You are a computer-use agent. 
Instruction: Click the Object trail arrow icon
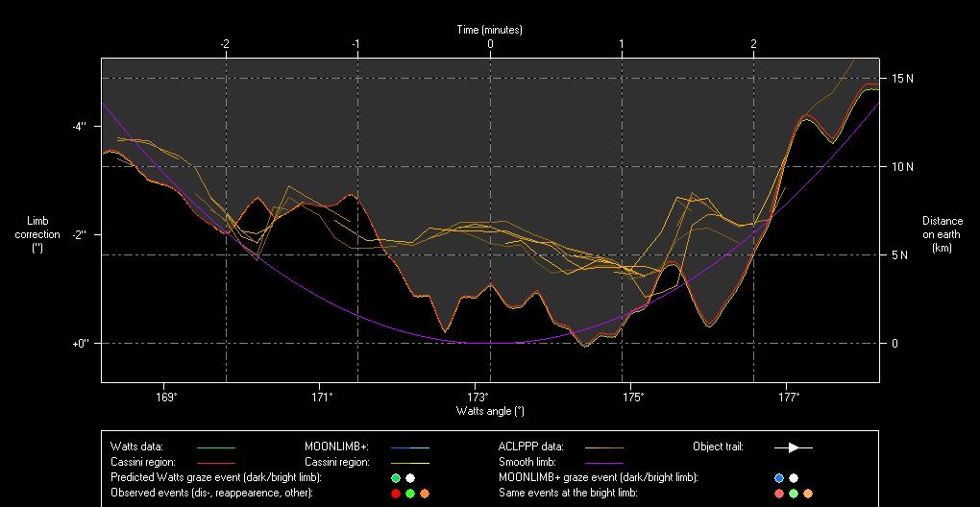pyautogui.click(x=793, y=447)
